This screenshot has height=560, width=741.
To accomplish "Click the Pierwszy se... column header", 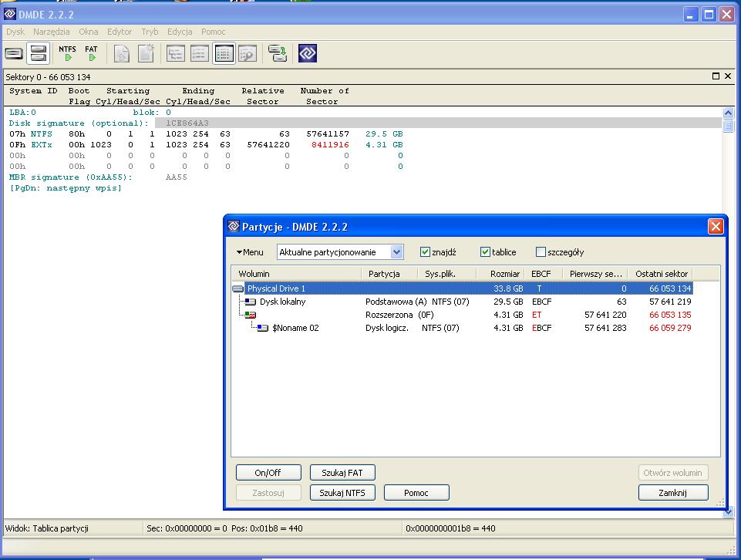I will click(x=595, y=274).
